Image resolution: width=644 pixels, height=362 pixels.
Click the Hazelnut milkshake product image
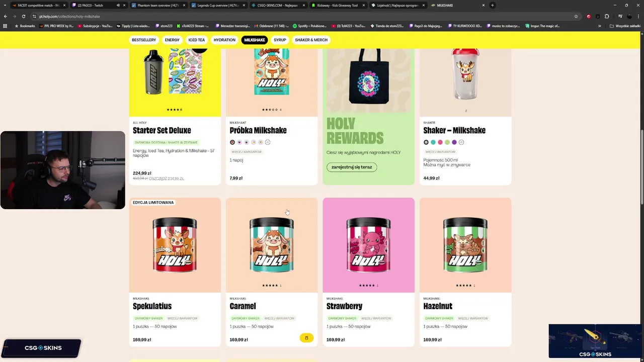pyautogui.click(x=465, y=245)
